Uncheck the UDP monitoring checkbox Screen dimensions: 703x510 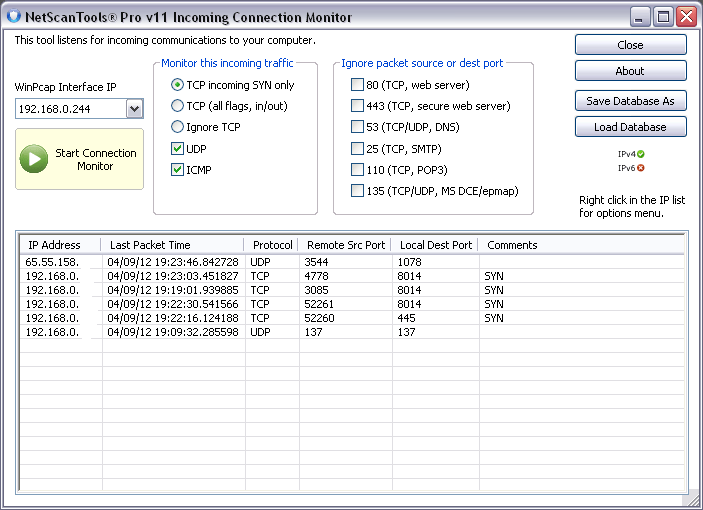[178, 148]
